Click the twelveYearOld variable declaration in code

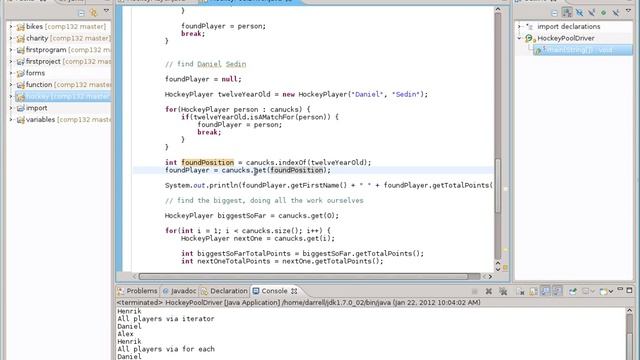tap(244, 94)
